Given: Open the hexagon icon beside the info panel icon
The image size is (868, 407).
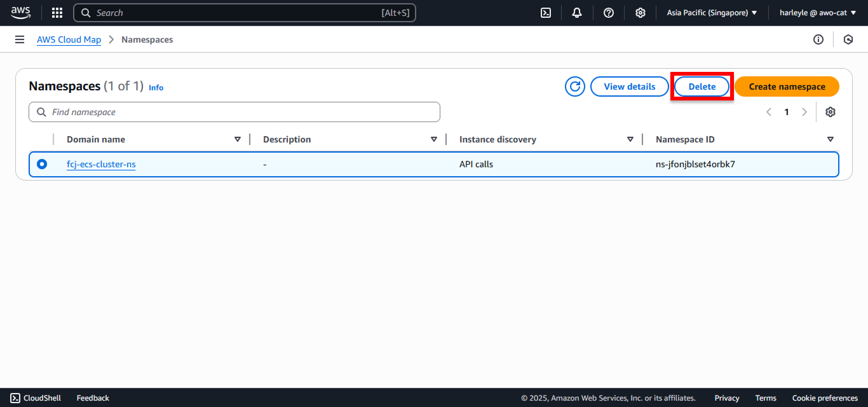Looking at the screenshot, I should click(x=848, y=39).
